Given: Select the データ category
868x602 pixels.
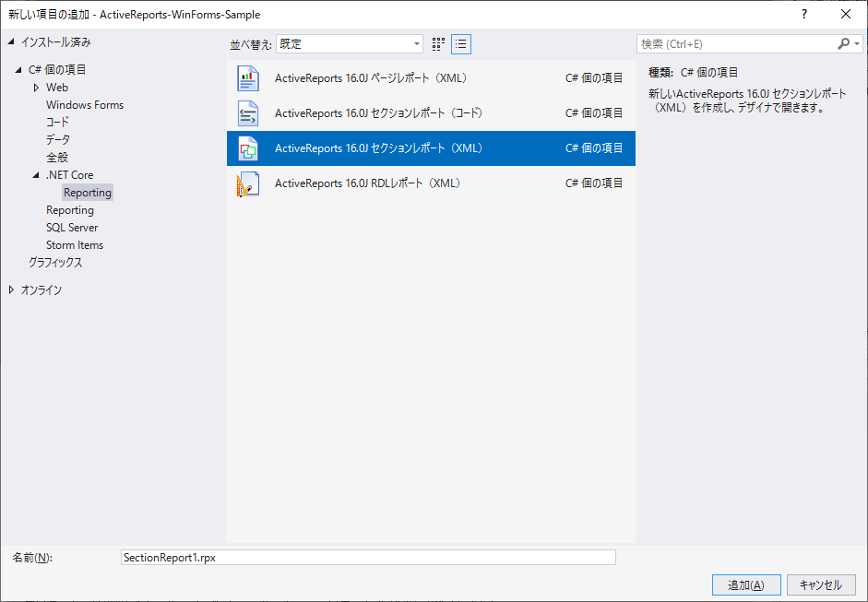Looking at the screenshot, I should click(57, 140).
